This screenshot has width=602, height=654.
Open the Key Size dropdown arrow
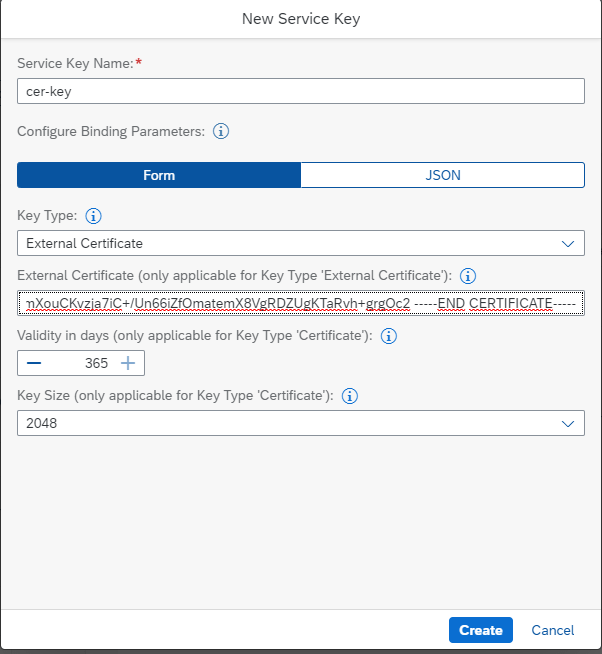(x=568, y=423)
